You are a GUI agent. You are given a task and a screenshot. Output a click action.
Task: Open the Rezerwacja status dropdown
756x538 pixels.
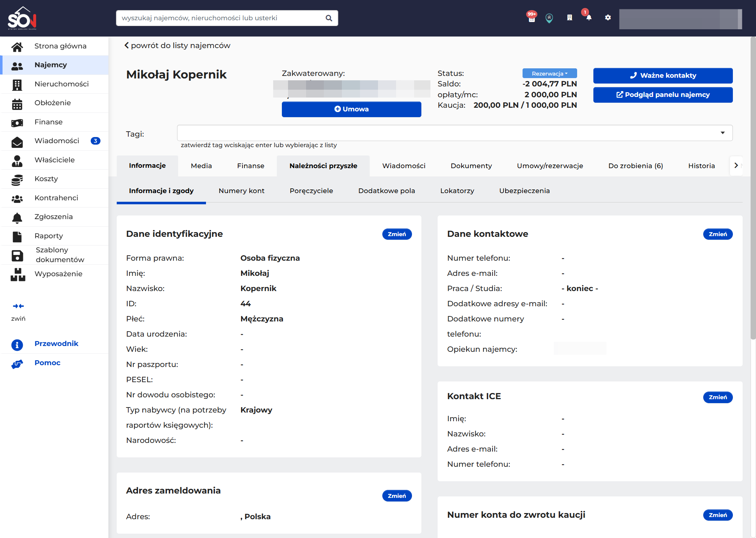549,73
